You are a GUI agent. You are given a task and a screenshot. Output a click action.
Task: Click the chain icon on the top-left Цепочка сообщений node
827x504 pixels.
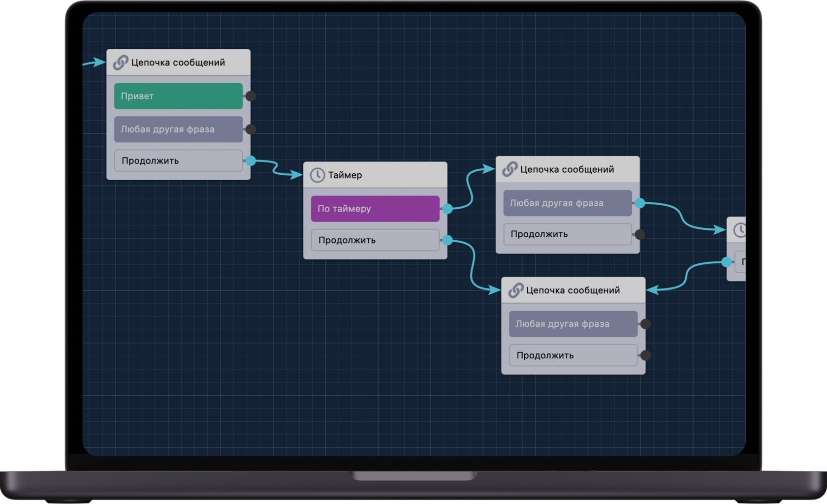tap(120, 63)
